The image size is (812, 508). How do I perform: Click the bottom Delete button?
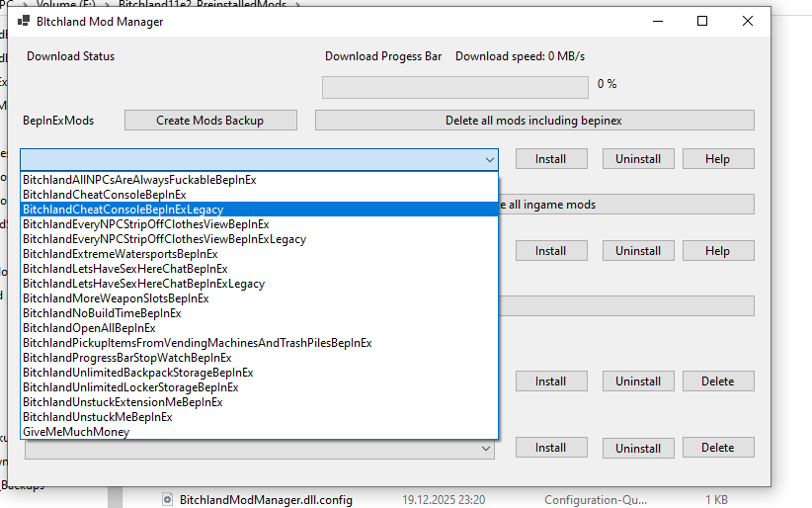pyautogui.click(x=718, y=448)
